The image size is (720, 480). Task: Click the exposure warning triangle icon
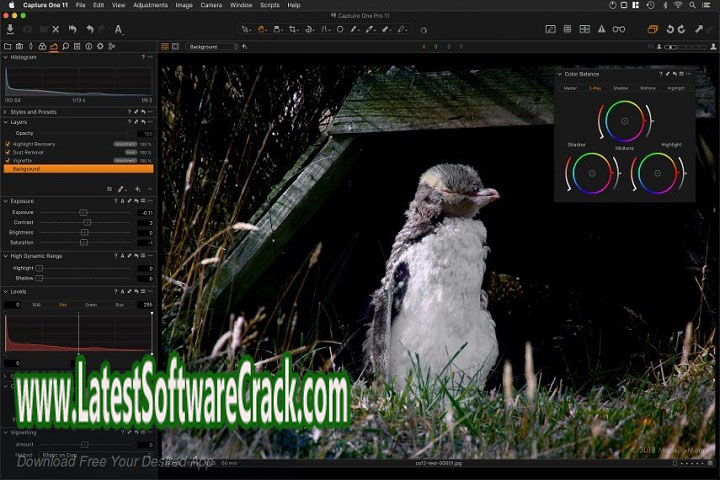[x=602, y=29]
